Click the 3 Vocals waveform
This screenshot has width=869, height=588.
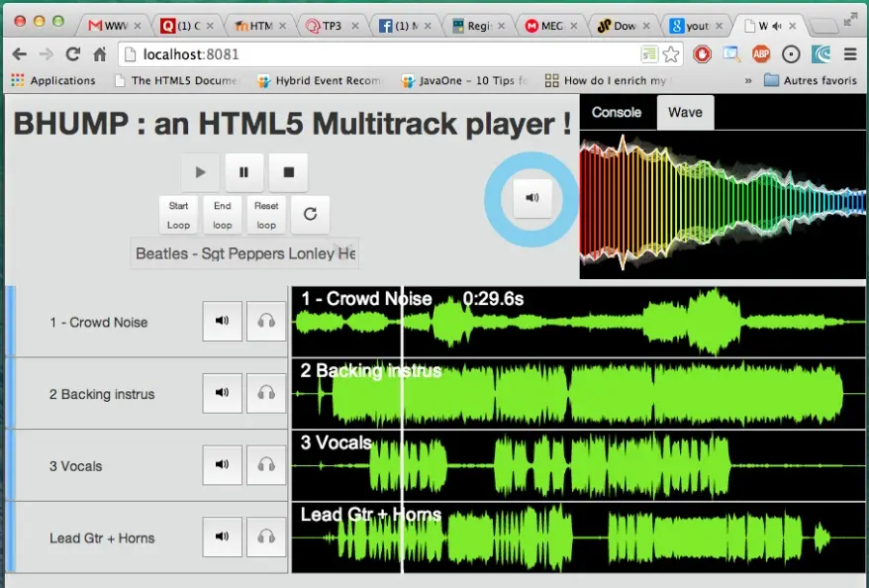point(578,465)
